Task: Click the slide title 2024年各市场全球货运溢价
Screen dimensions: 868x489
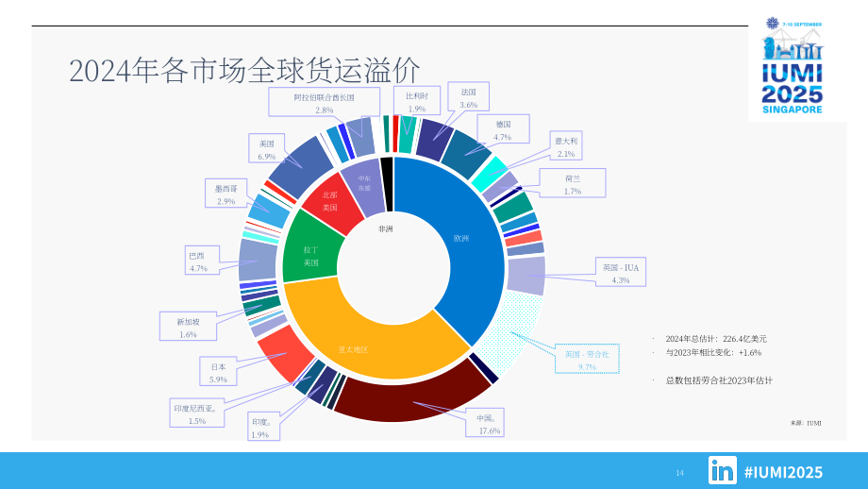Action: point(244,71)
